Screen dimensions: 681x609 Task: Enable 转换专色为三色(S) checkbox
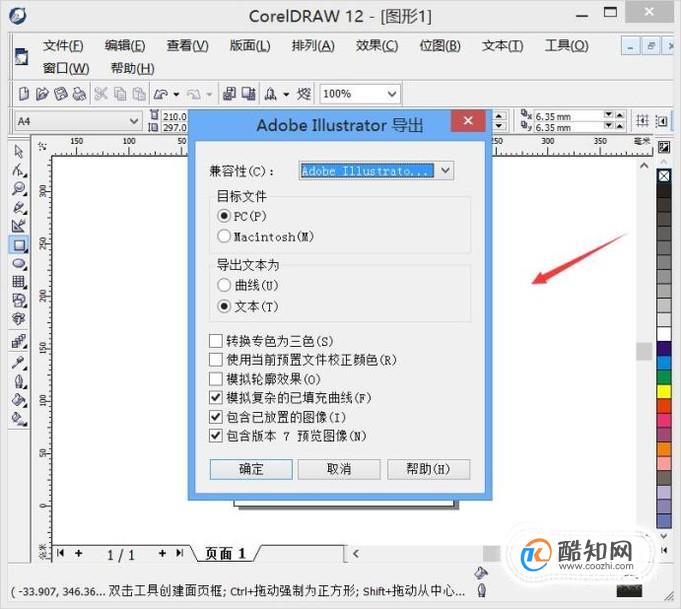coord(216,341)
